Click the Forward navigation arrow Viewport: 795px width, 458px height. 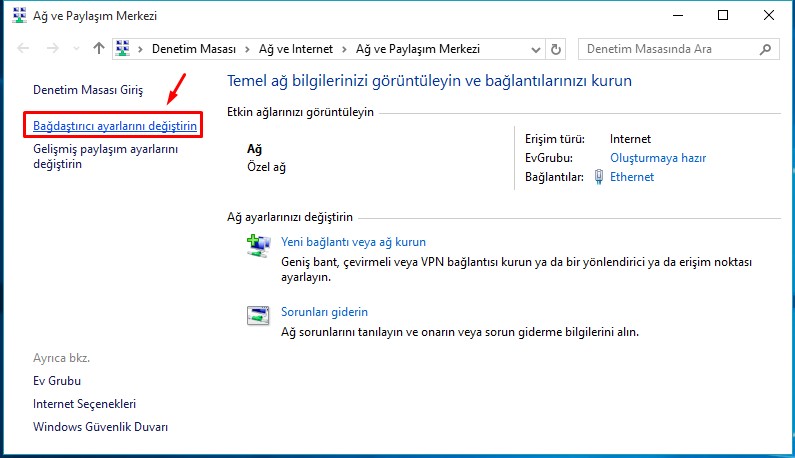tap(52, 48)
